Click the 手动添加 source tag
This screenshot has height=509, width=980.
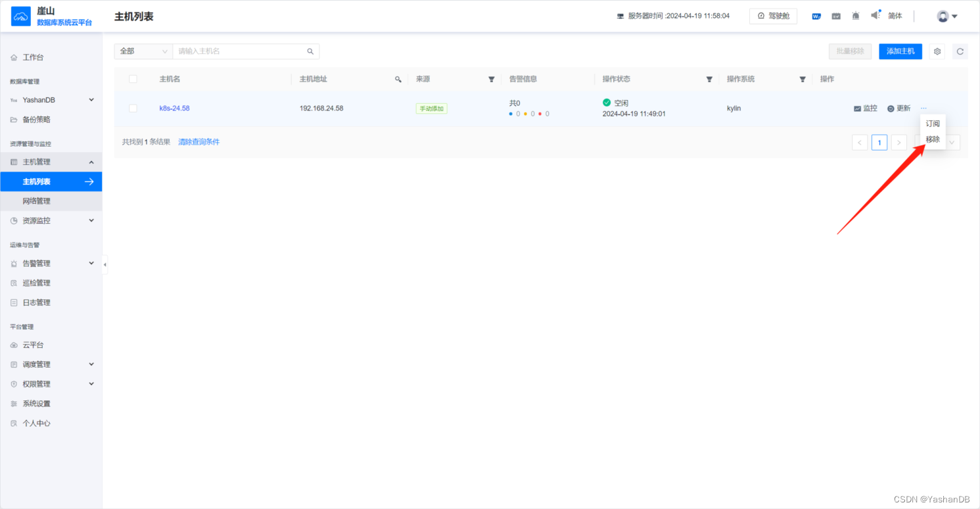[431, 109]
